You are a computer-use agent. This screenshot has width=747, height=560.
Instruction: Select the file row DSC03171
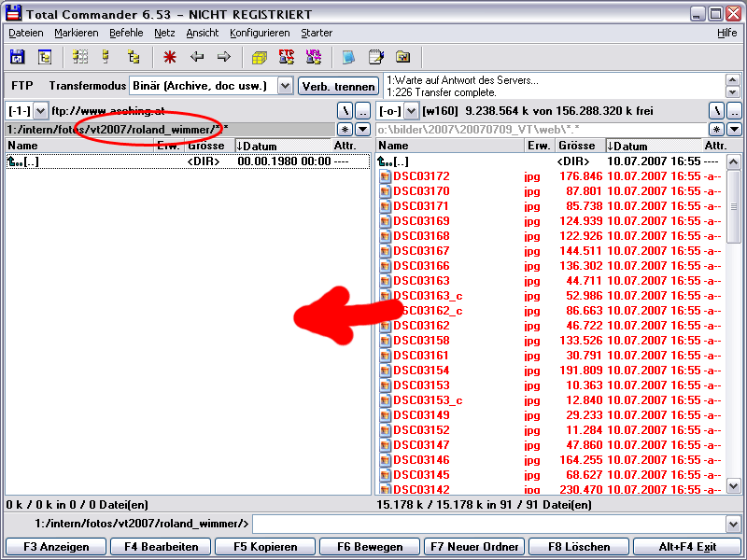[x=552, y=206]
